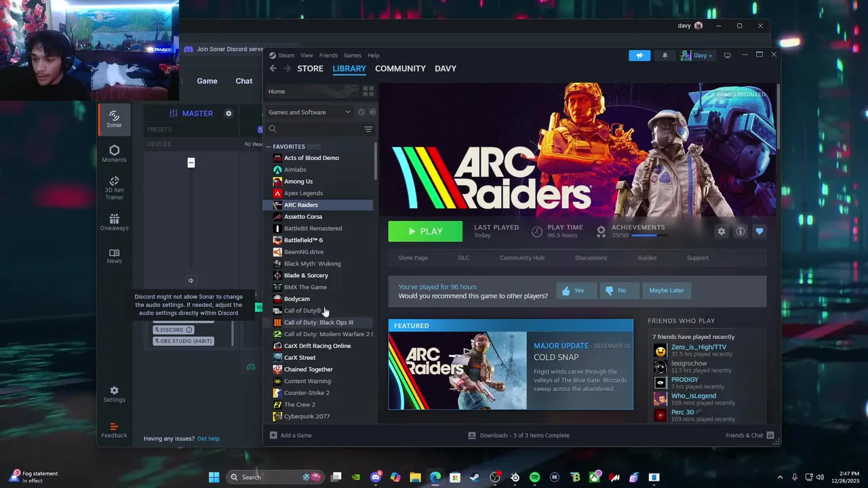Viewport: 868px width, 488px height.
Task: Open the Discussions link
Action: click(x=591, y=258)
